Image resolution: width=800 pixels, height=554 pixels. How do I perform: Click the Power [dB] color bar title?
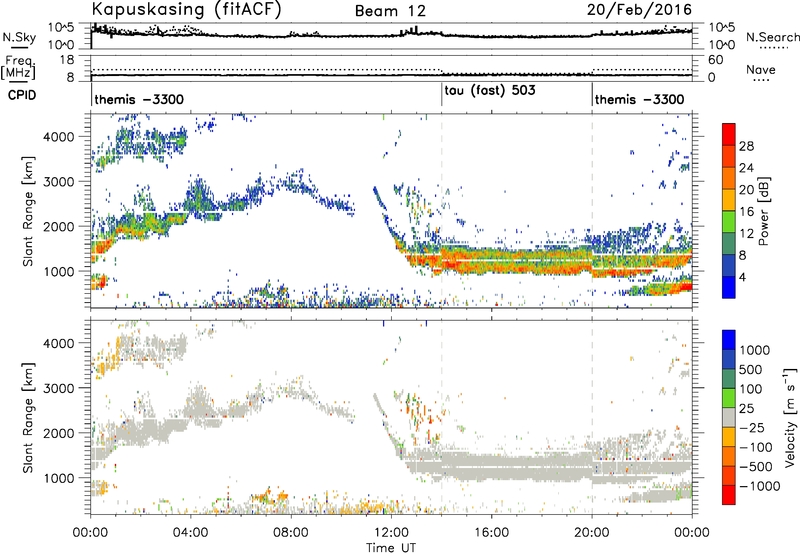click(x=764, y=211)
